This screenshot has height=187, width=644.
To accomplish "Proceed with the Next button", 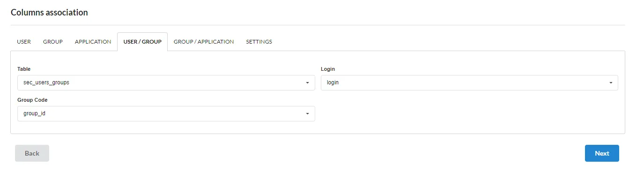I will click(x=602, y=153).
